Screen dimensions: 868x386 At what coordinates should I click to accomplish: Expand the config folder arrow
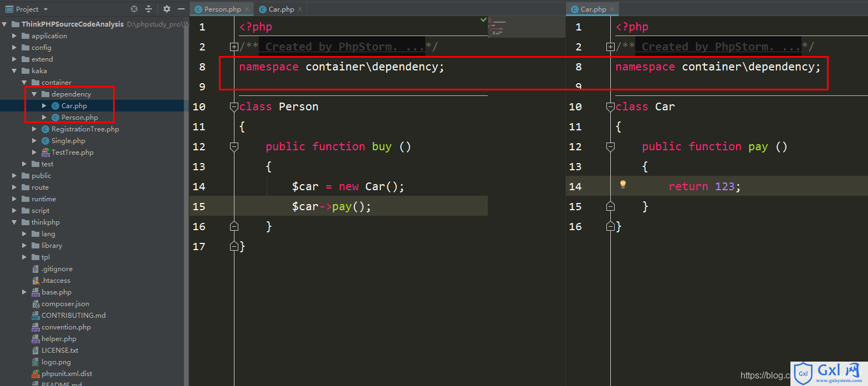click(15, 48)
